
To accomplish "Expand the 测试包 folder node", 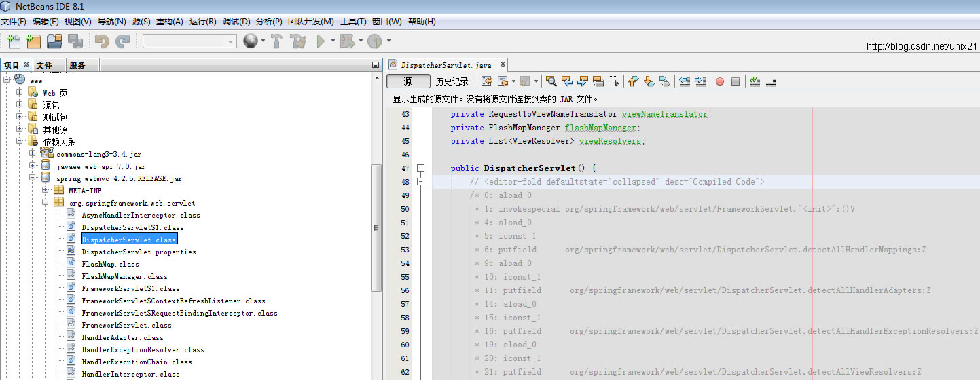I will (x=20, y=117).
